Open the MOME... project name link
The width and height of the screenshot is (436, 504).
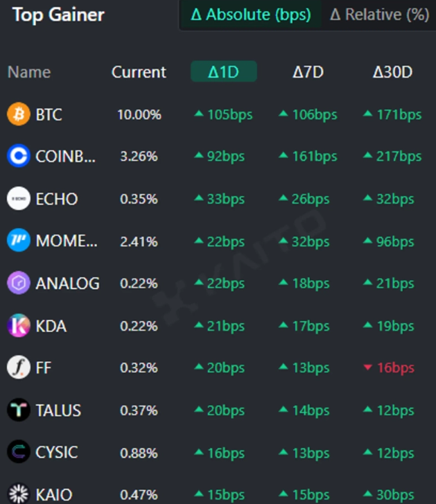coord(67,241)
